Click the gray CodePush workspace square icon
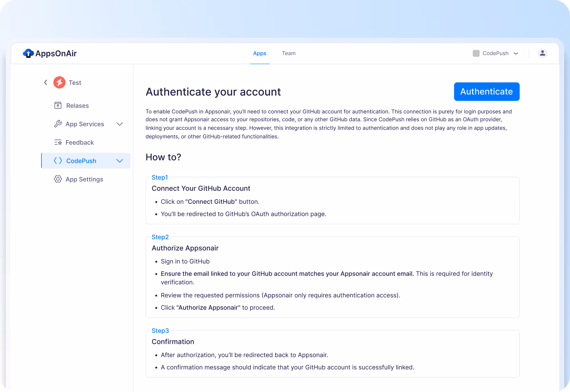 pyautogui.click(x=476, y=53)
